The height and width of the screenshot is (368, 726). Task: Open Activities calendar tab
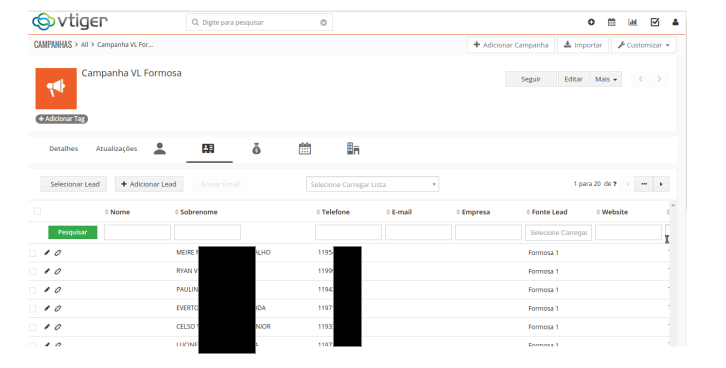pyautogui.click(x=305, y=149)
